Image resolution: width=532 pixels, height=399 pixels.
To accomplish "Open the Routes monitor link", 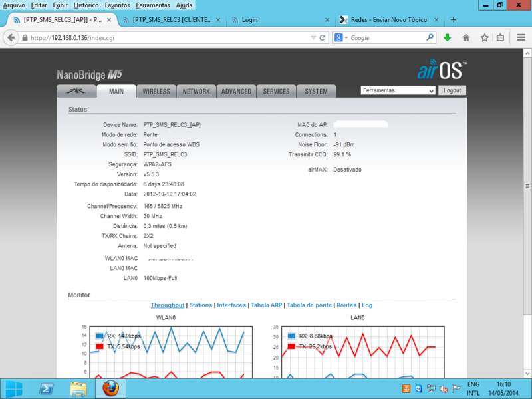I will coord(346,305).
